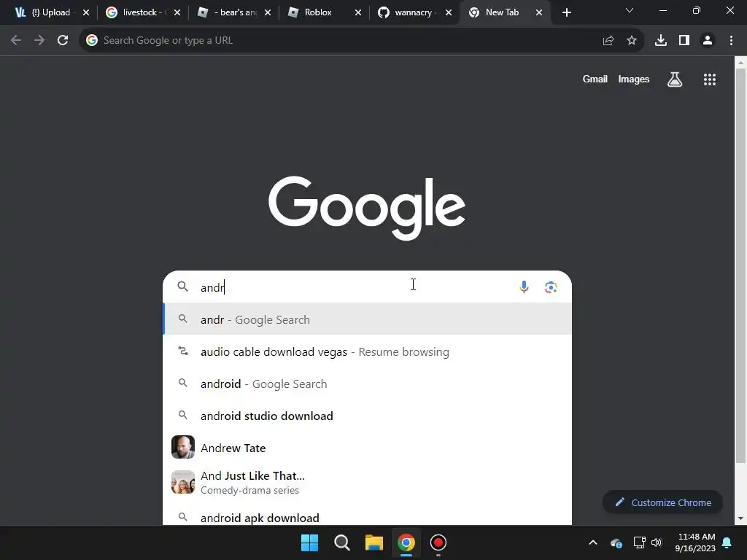Select 'And Just Like That...' suggestion
The height and width of the screenshot is (560, 747).
pyautogui.click(x=368, y=483)
